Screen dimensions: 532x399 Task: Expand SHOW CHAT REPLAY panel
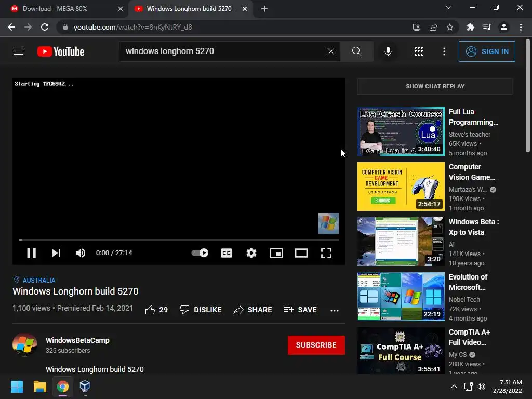(435, 86)
